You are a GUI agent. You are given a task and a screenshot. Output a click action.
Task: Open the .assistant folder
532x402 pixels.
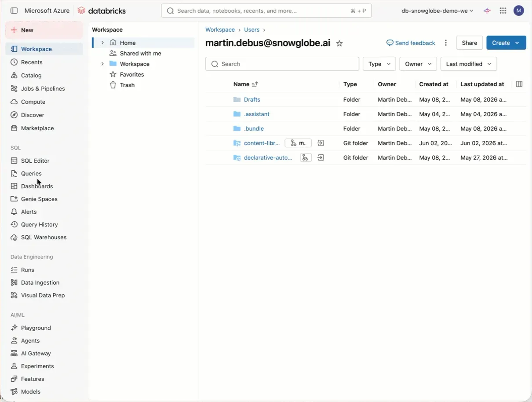256,114
